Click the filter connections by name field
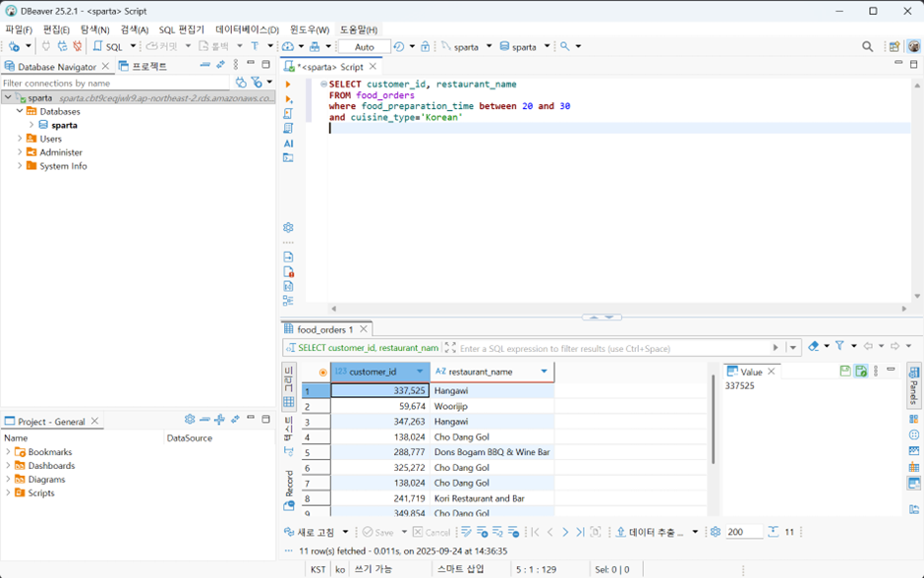 click(115, 84)
